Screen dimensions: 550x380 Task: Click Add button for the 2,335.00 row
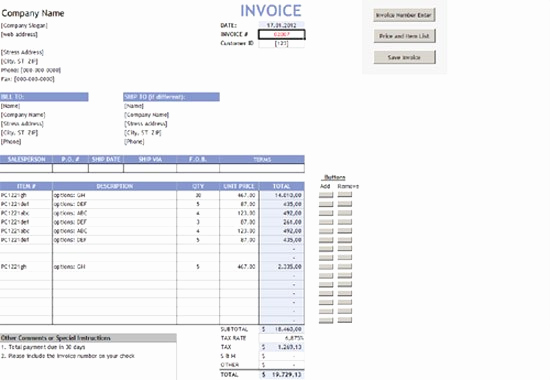pos(326,267)
